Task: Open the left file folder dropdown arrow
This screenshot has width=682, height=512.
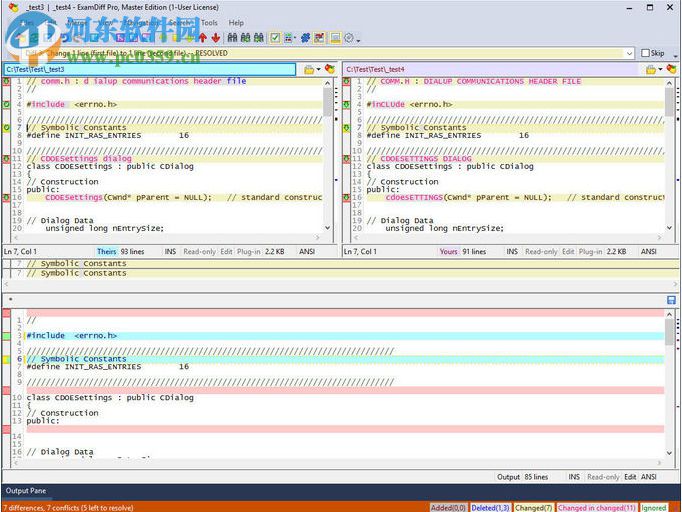Action: [x=318, y=70]
